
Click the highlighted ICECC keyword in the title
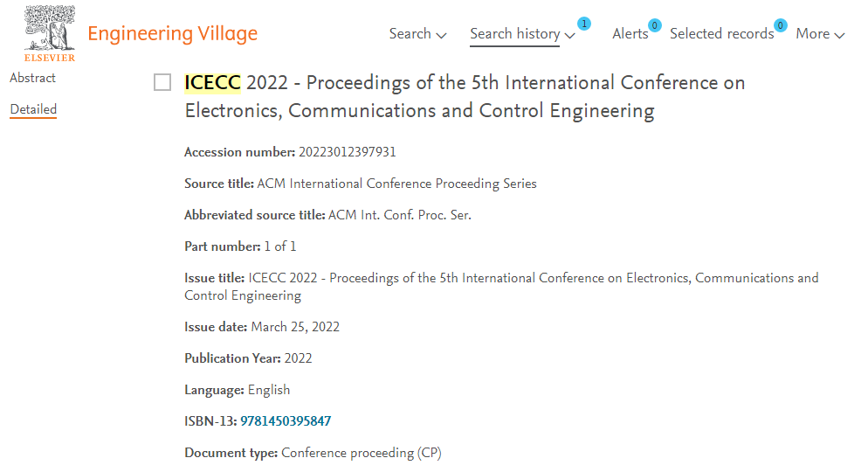click(x=212, y=82)
